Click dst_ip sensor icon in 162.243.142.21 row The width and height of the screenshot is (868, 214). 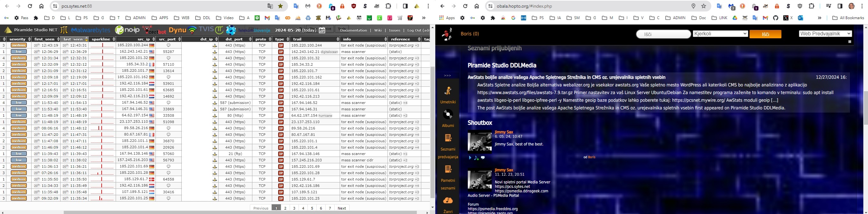[x=215, y=52]
